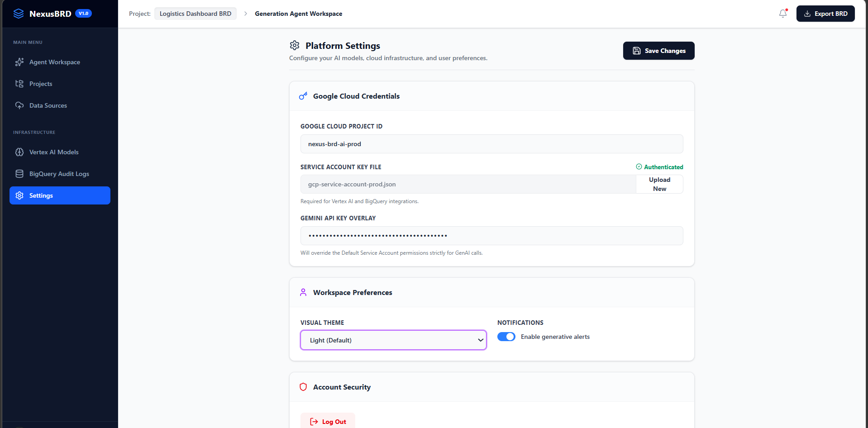868x428 pixels.
Task: Click the 'NOTIFICATIONS' field label
Action: coord(520,323)
